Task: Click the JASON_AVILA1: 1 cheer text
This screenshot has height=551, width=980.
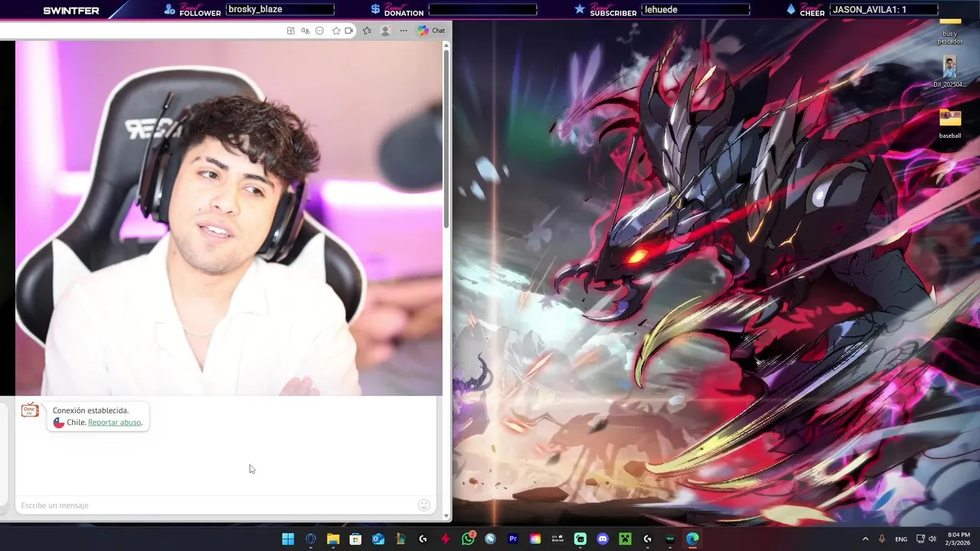Action: [869, 9]
